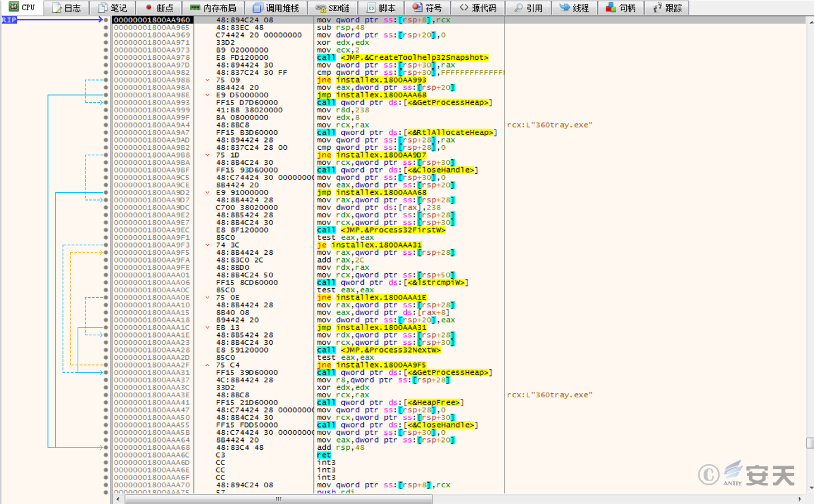Image resolution: width=814 pixels, height=504 pixels.
Task: Click the vertical scrollbar down arrow
Action: pyautogui.click(x=810, y=488)
